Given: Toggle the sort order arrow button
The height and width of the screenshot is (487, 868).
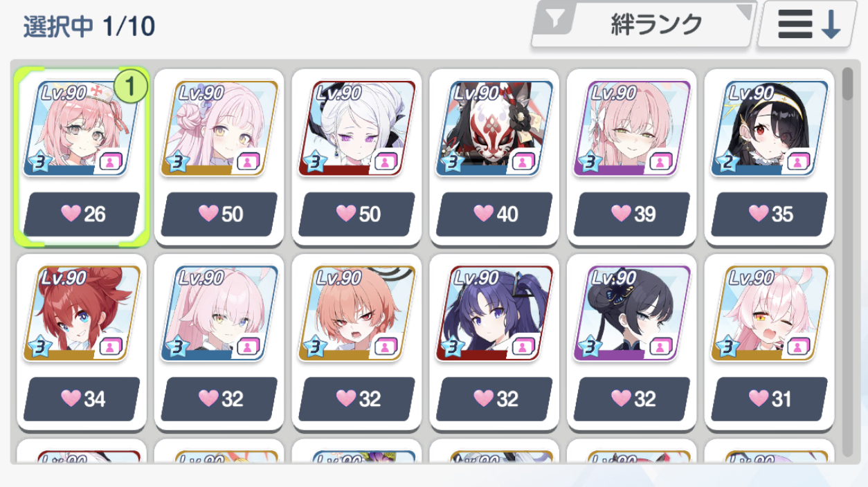Looking at the screenshot, I should pyautogui.click(x=808, y=25).
